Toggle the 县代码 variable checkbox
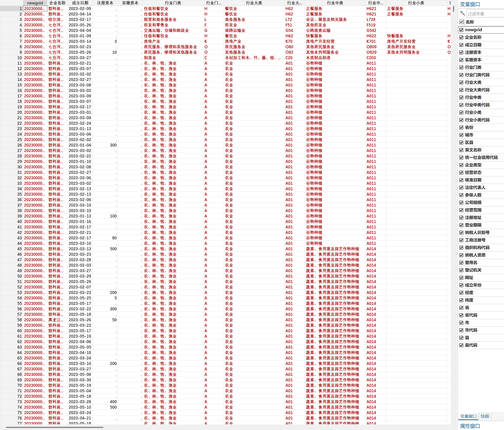This screenshot has width=504, height=430. coord(461,345)
